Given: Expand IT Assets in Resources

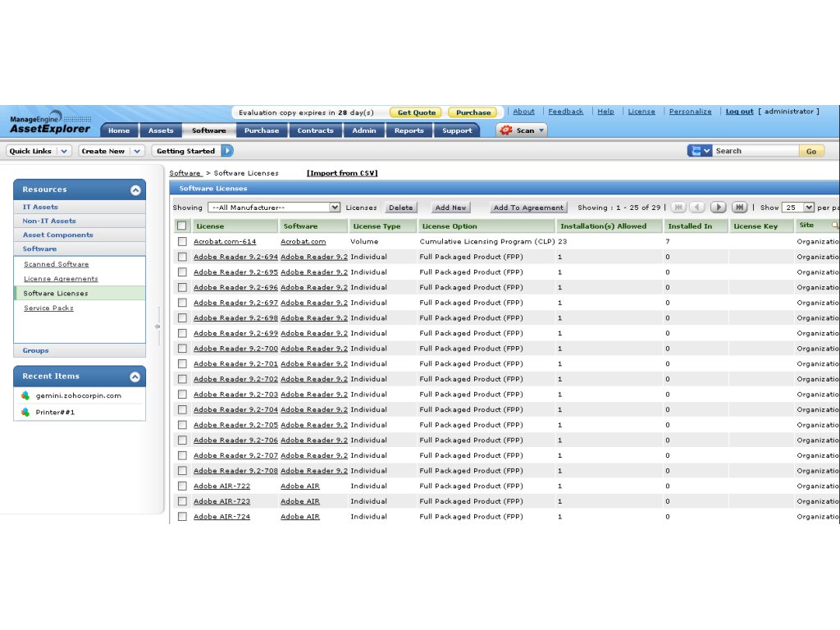Looking at the screenshot, I should pyautogui.click(x=80, y=207).
